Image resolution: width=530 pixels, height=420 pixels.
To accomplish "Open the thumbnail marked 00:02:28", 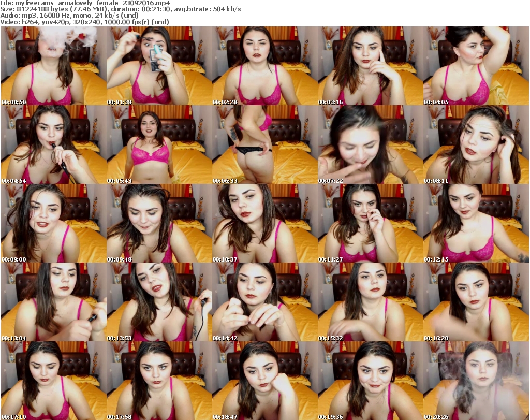I will pyautogui.click(x=265, y=66).
